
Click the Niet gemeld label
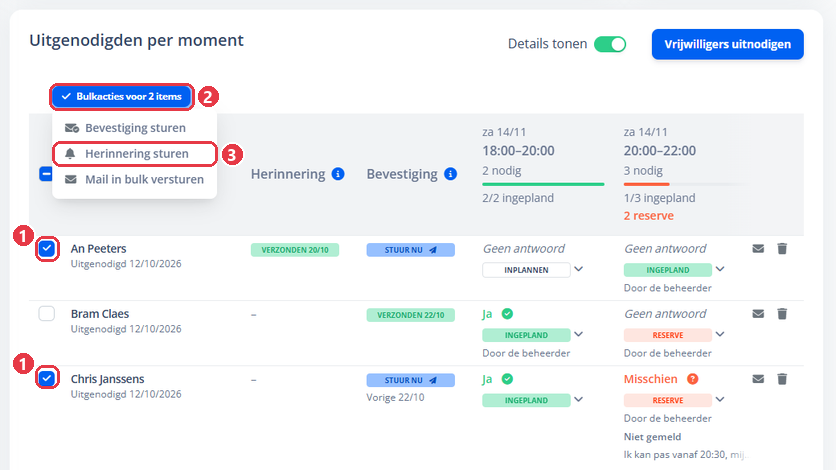[x=652, y=437]
